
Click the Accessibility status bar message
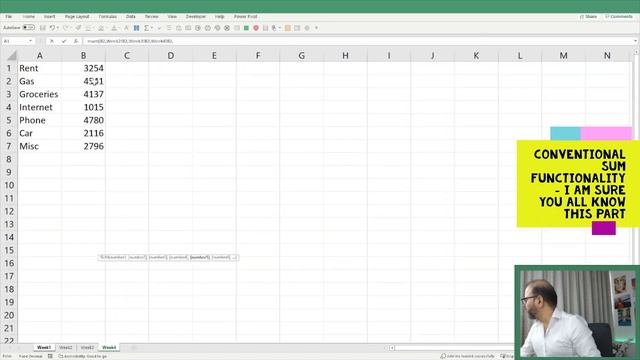(83, 356)
